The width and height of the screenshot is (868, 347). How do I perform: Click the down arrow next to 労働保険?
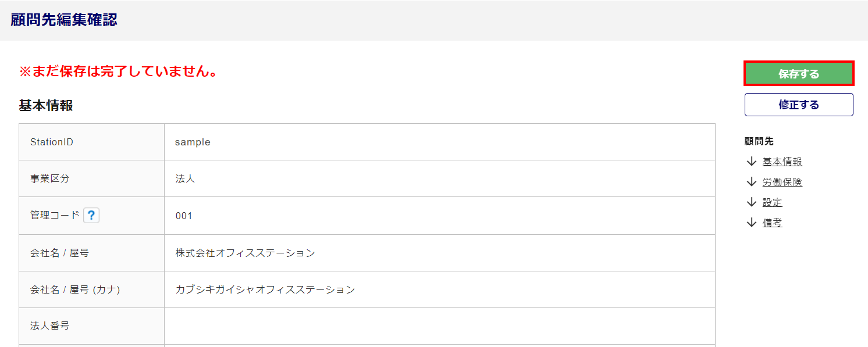[x=751, y=182]
